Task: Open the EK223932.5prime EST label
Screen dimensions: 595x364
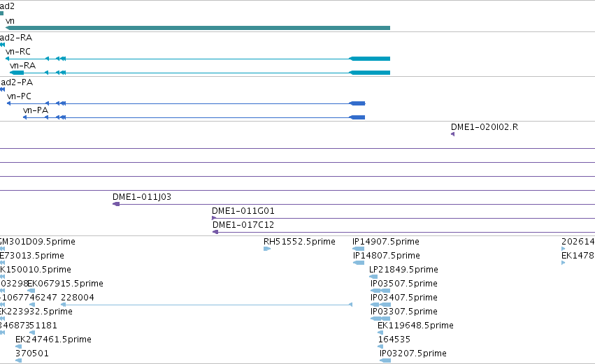Action: (x=36, y=312)
